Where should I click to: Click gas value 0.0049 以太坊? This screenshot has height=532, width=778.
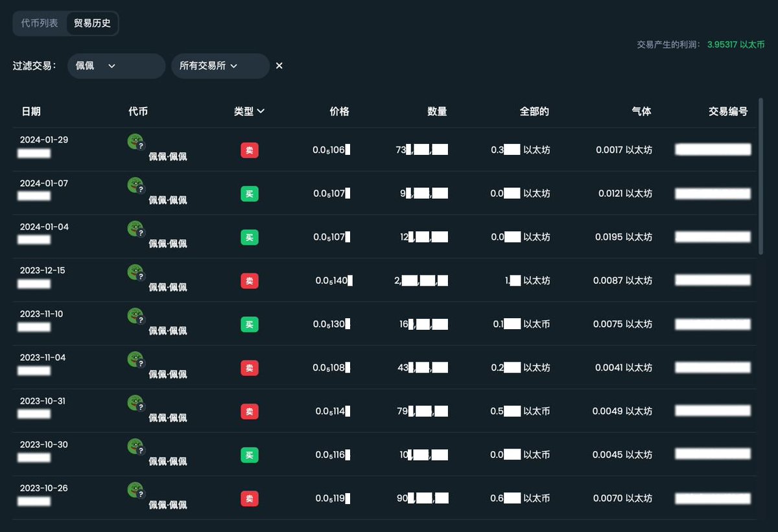coord(622,410)
